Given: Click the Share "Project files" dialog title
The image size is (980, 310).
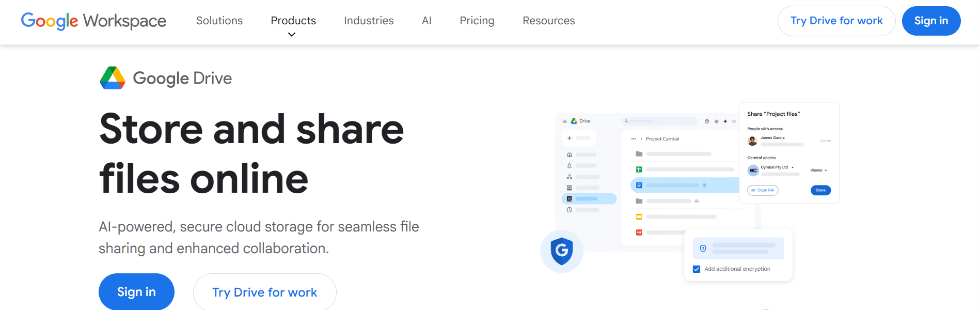Looking at the screenshot, I should 773,114.
